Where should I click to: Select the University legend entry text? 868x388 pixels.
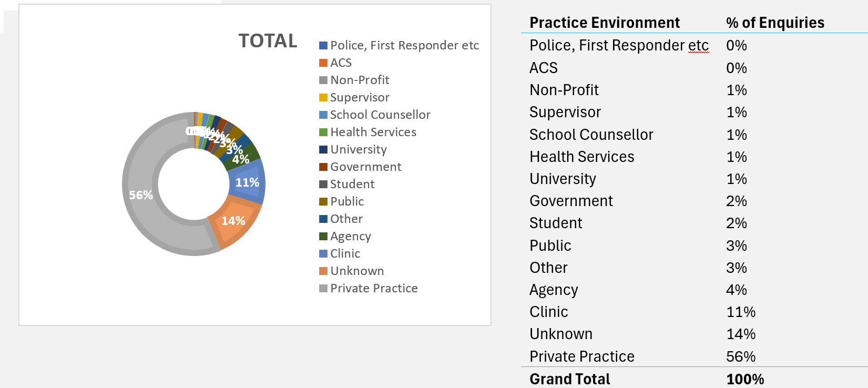[x=359, y=150]
